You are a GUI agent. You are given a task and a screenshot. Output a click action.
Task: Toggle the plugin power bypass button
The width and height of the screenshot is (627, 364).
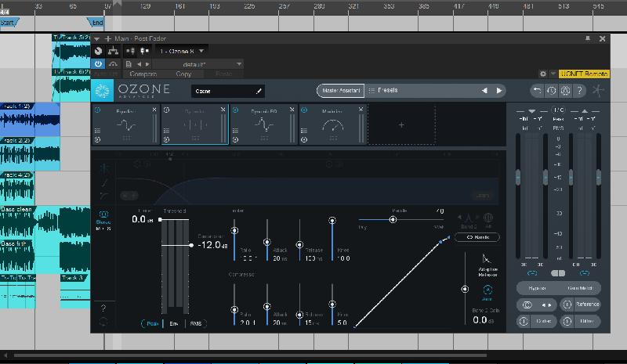coord(98,64)
